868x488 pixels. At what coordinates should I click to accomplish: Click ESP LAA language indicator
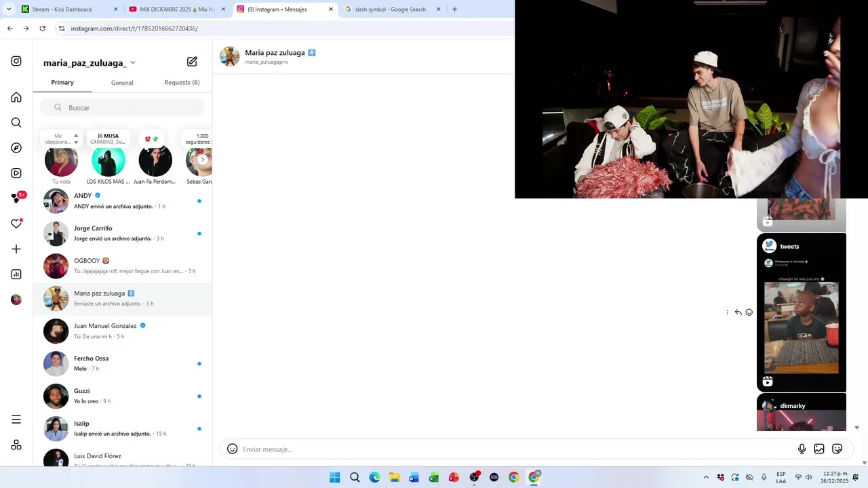pyautogui.click(x=781, y=477)
